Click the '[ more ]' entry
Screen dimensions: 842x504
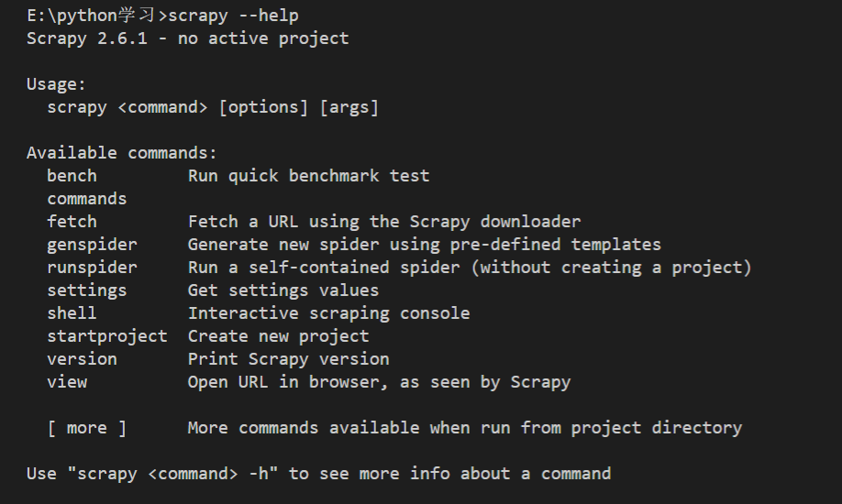87,428
